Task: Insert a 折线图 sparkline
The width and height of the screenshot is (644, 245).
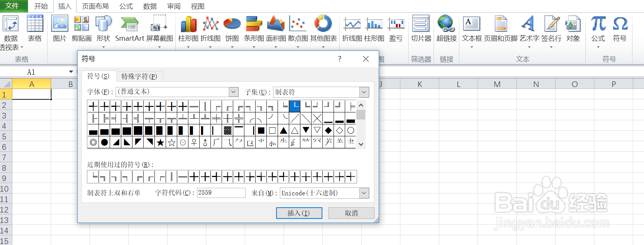Action: click(352, 29)
